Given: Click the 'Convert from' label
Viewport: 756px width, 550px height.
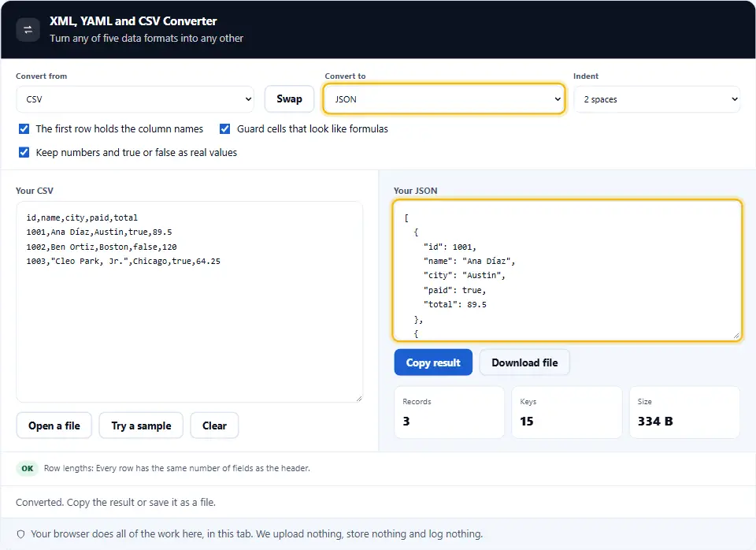Looking at the screenshot, I should click(42, 76).
